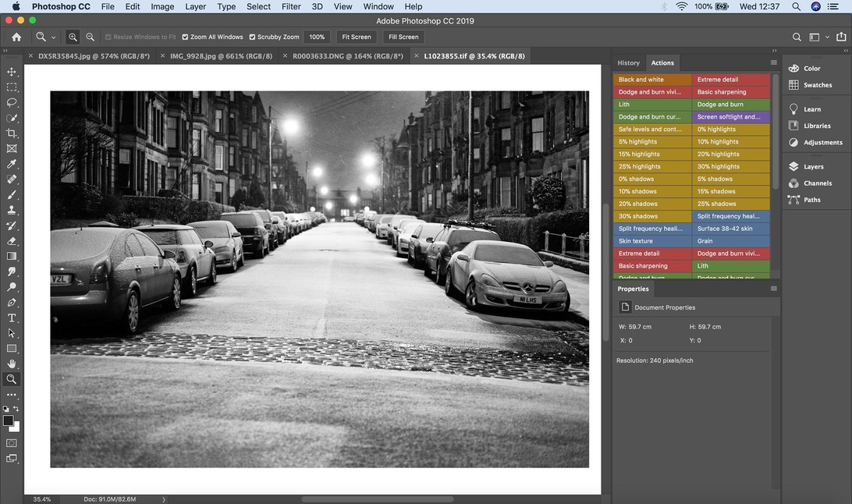This screenshot has height=504, width=852.
Task: Select the Eyedropper tool
Action: coord(12,164)
